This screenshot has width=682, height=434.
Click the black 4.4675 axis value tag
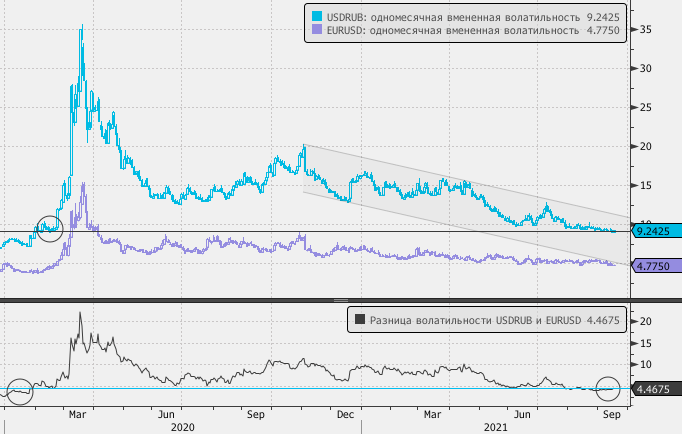pos(655,389)
